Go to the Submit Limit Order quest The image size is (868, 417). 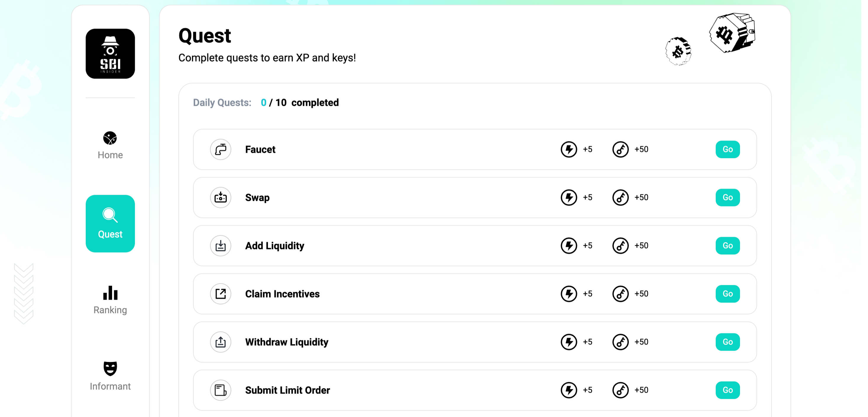[x=728, y=390]
